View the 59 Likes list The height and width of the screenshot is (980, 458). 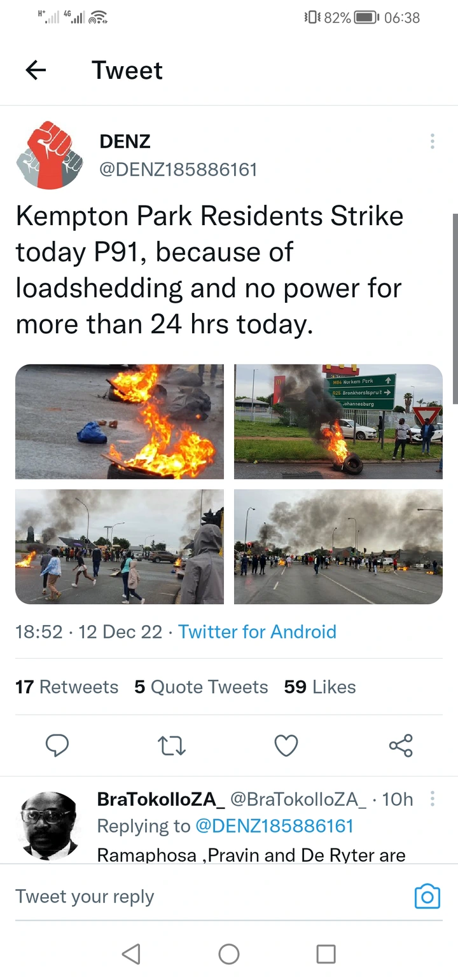coord(320,687)
